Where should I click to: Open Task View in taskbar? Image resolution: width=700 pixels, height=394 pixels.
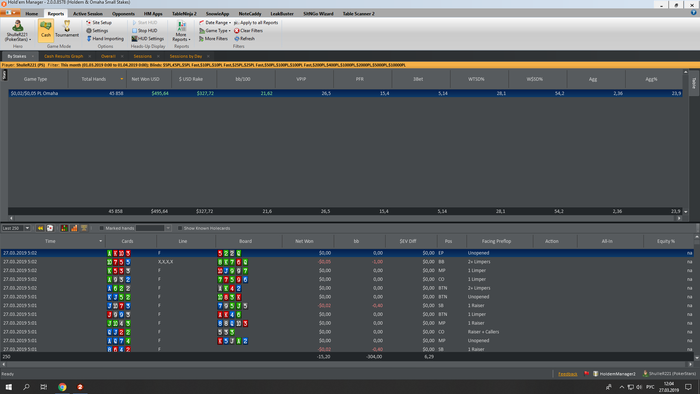point(43,387)
